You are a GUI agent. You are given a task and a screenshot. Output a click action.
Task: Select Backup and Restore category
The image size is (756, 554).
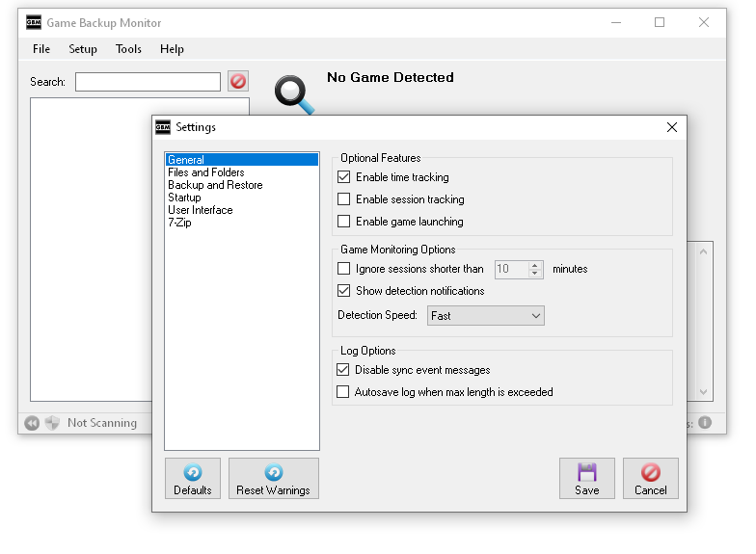[x=241, y=185]
